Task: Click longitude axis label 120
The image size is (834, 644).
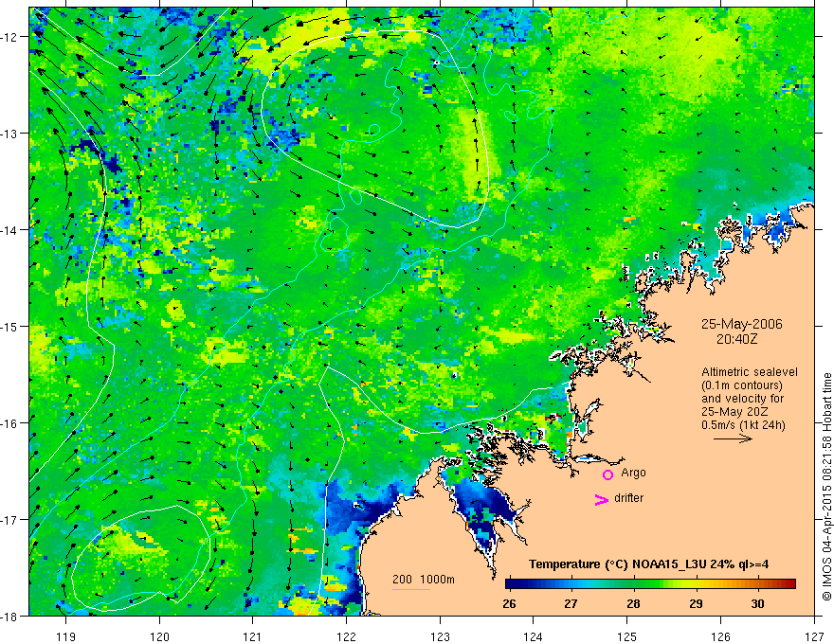Action: [x=159, y=636]
